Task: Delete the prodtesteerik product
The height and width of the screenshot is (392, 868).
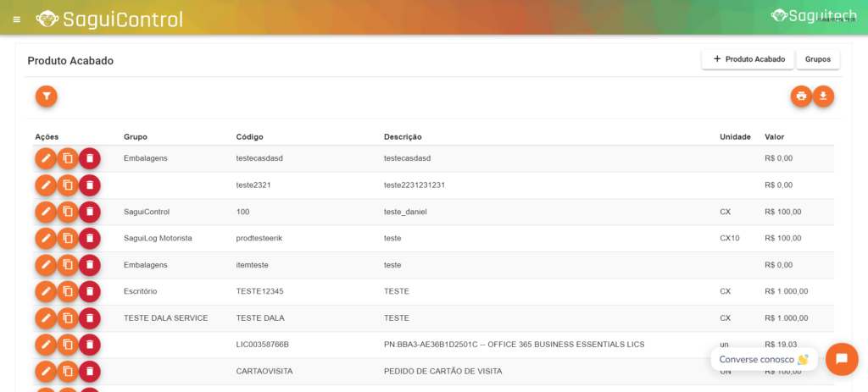Action: pos(90,239)
